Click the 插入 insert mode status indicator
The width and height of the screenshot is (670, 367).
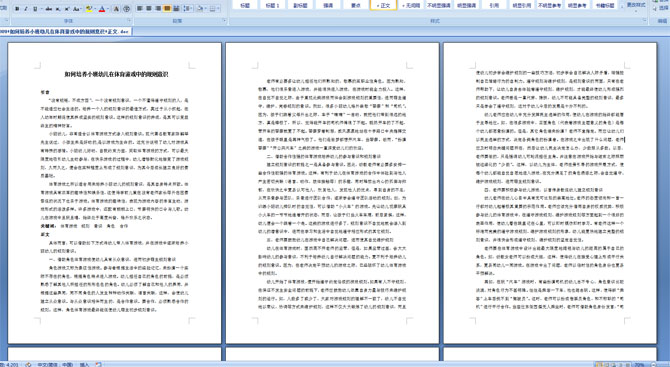point(84,364)
